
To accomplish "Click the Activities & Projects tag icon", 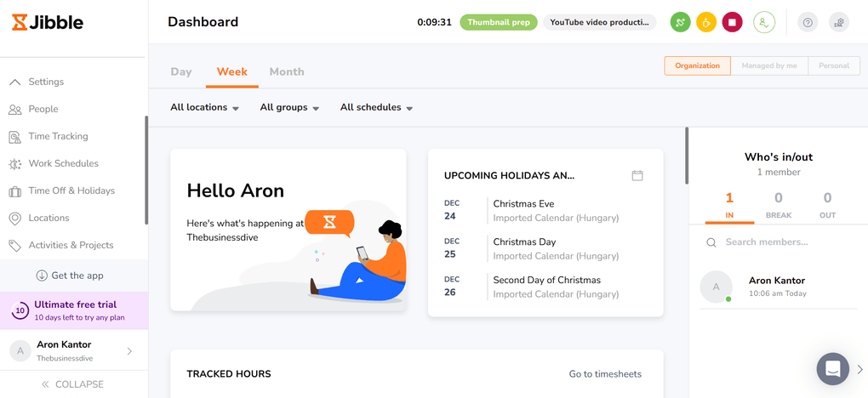I will pos(15,245).
